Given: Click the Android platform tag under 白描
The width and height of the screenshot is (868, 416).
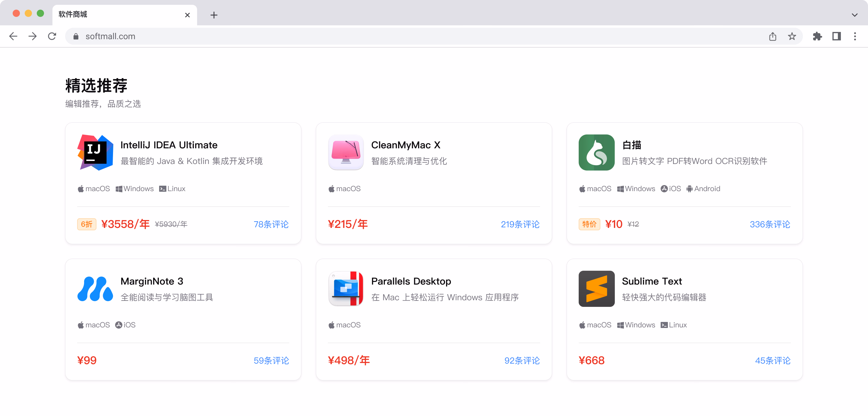Looking at the screenshot, I should coord(703,189).
